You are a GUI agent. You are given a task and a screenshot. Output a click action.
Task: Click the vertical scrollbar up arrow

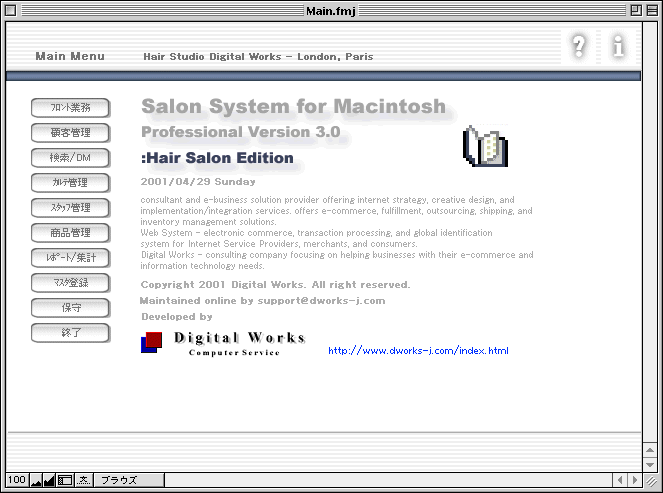click(650, 450)
